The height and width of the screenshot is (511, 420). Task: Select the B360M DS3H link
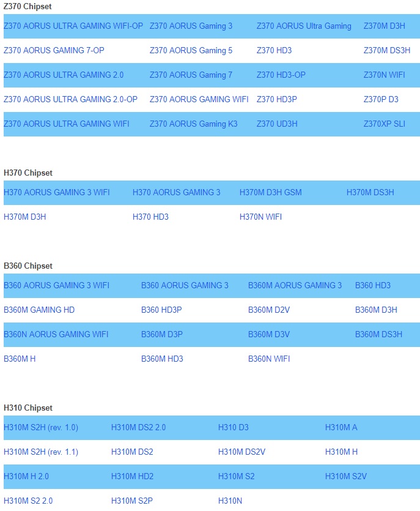click(x=378, y=334)
